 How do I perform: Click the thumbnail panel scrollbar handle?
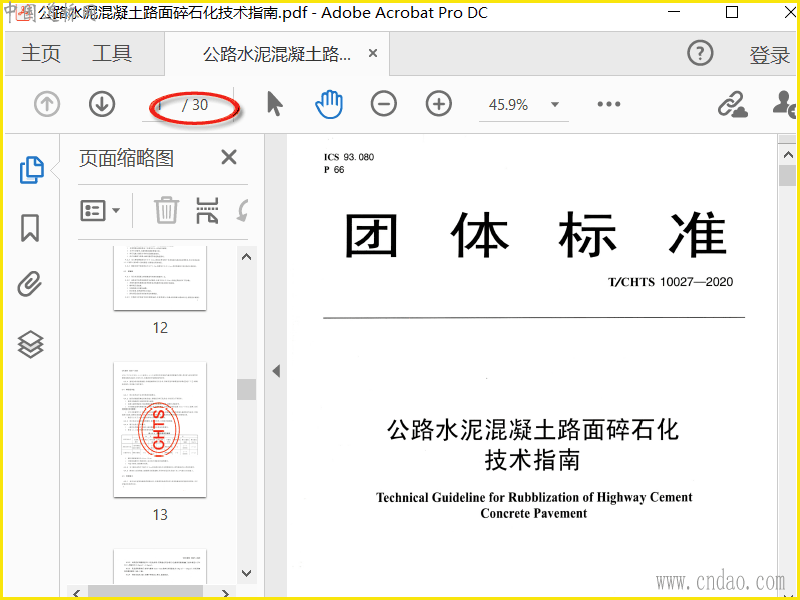(x=246, y=389)
